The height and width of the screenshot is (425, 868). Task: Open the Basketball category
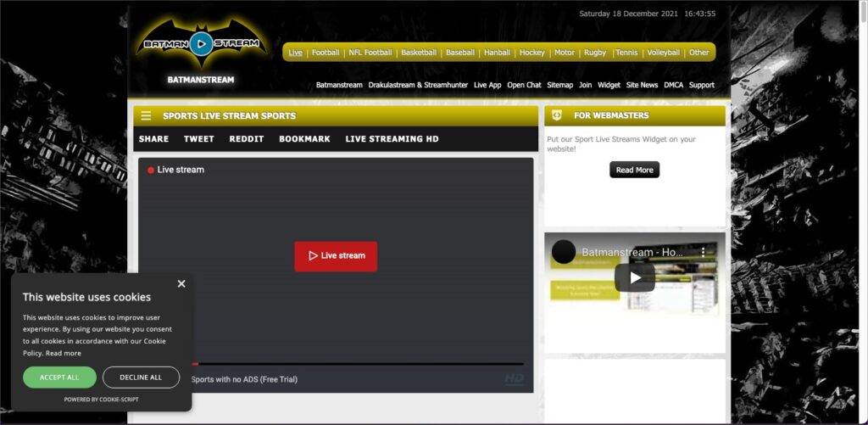(419, 53)
